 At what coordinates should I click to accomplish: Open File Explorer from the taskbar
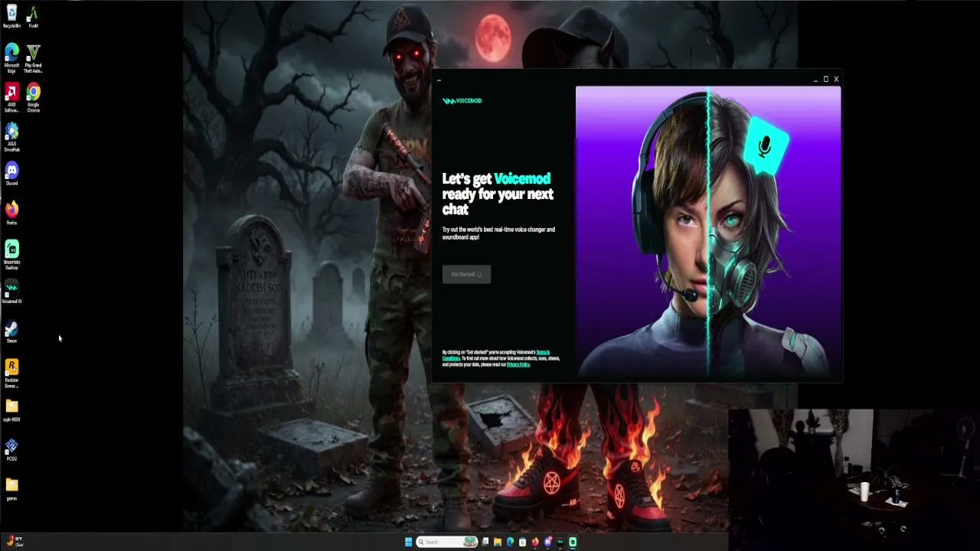pyautogui.click(x=498, y=542)
